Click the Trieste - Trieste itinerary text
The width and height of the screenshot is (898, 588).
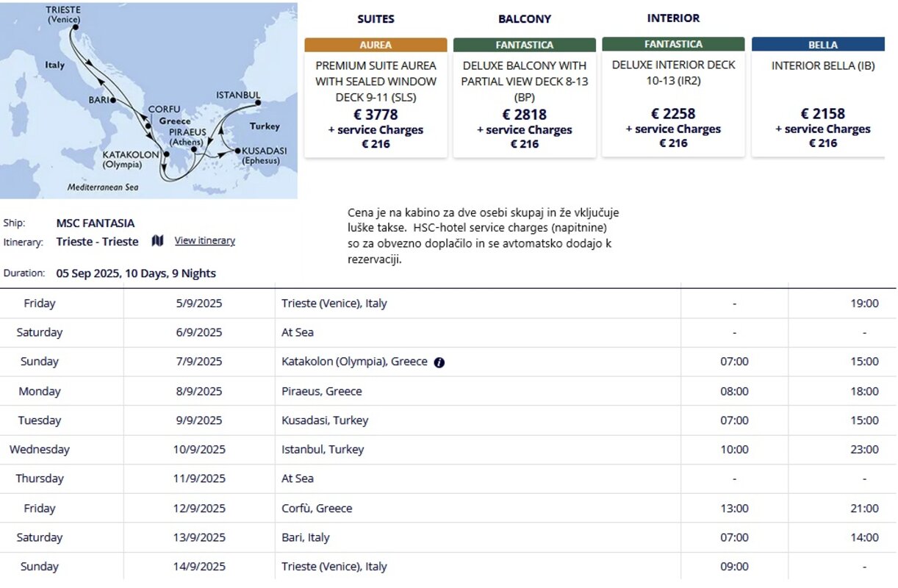97,242
